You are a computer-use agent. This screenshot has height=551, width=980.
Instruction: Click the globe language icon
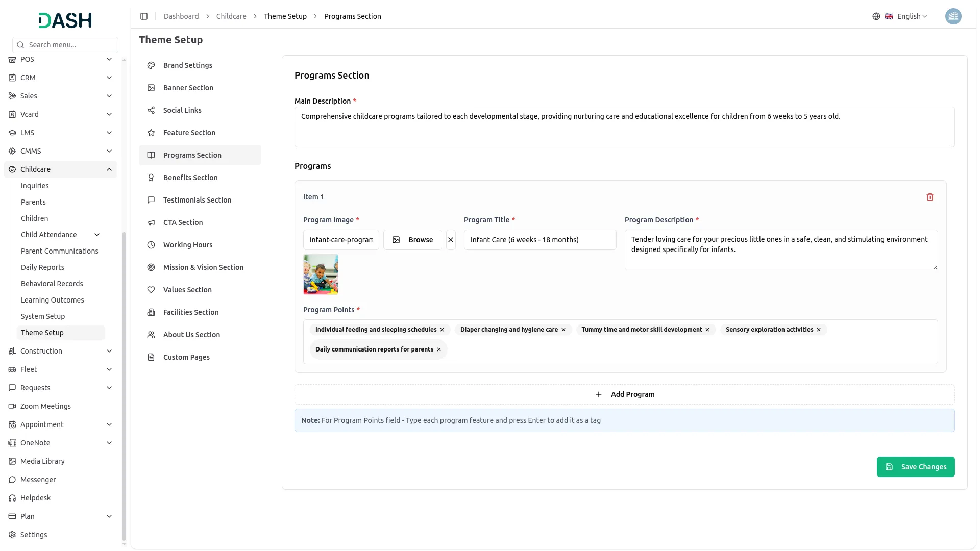point(876,16)
